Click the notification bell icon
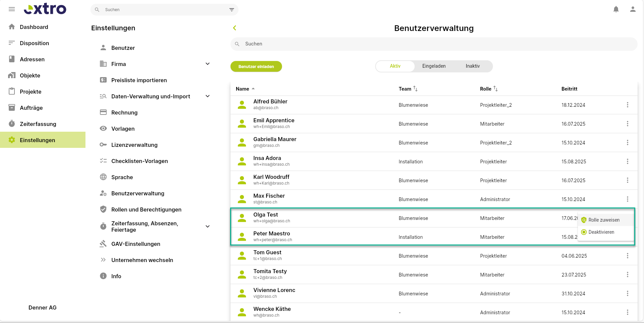The width and height of the screenshot is (644, 323). (x=616, y=9)
